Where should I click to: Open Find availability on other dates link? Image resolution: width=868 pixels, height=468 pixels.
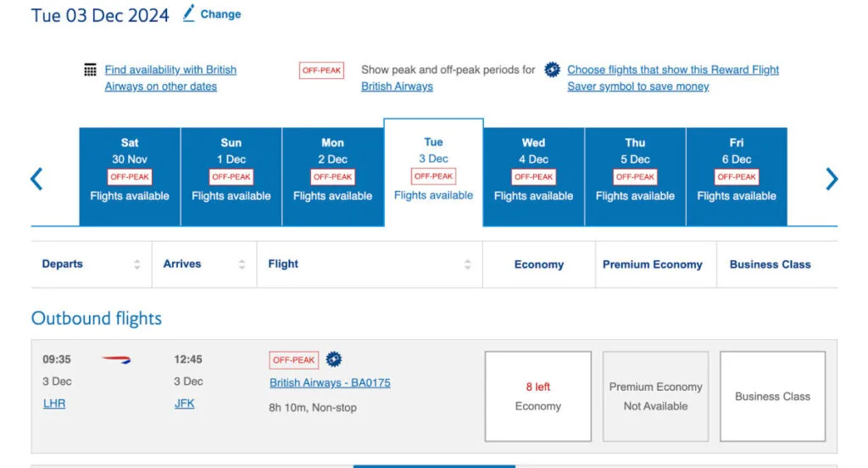coord(170,78)
